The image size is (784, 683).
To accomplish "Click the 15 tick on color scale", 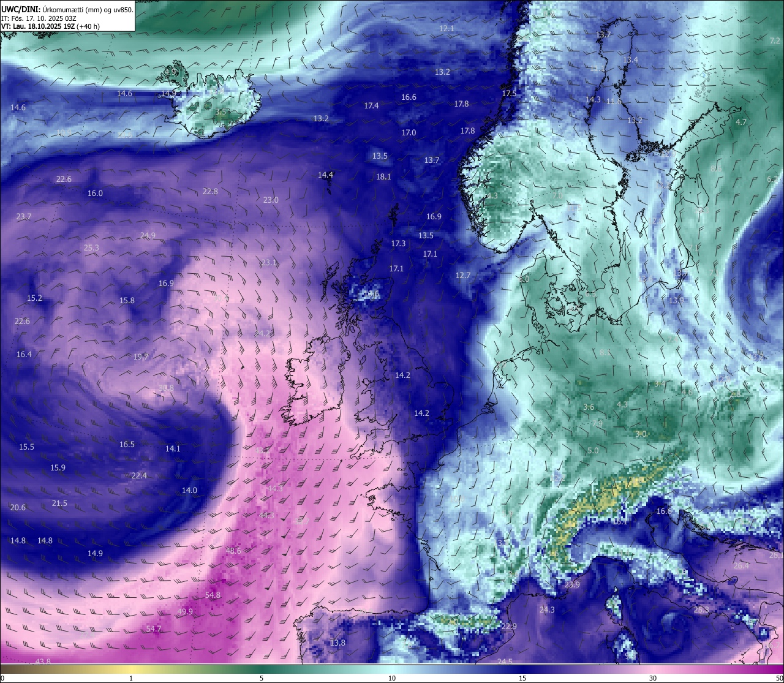I will 522,678.
